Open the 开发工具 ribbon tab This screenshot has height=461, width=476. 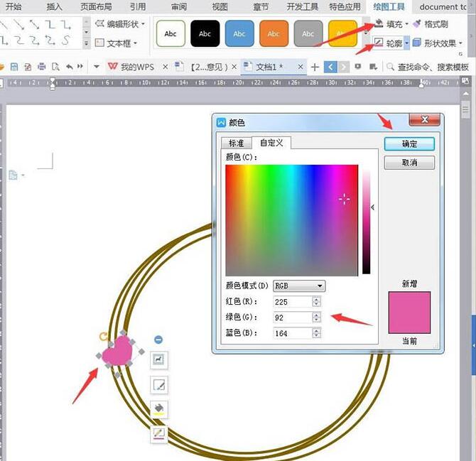pos(303,6)
